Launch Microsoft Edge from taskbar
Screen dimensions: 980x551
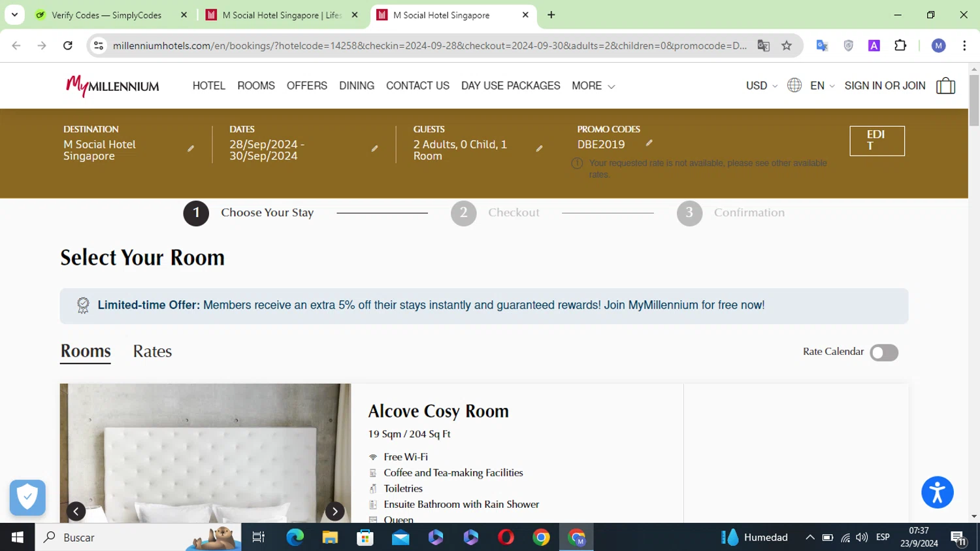(295, 537)
